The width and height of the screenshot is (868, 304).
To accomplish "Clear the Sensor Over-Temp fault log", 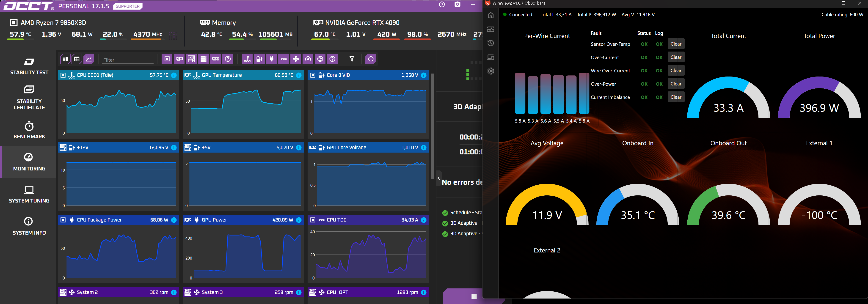I will (676, 44).
